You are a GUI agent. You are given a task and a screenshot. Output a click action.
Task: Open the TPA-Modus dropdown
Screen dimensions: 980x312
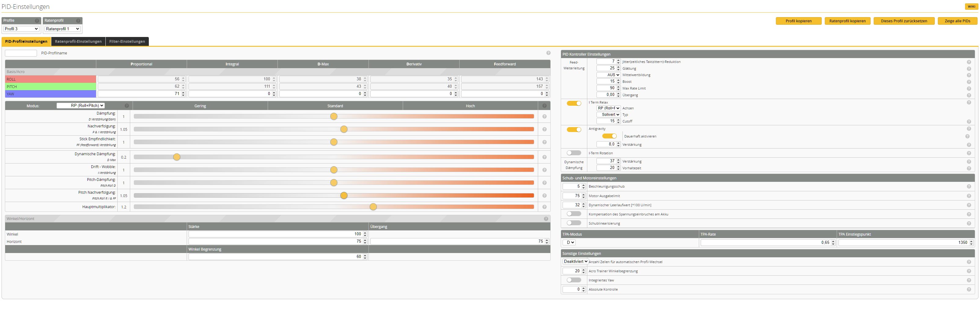(569, 243)
